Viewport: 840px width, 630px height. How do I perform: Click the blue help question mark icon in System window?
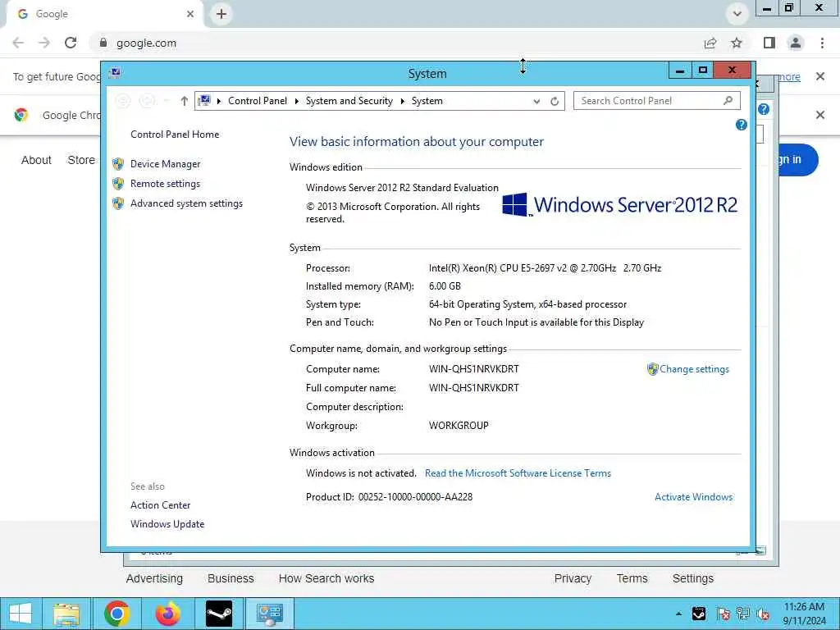tap(741, 125)
